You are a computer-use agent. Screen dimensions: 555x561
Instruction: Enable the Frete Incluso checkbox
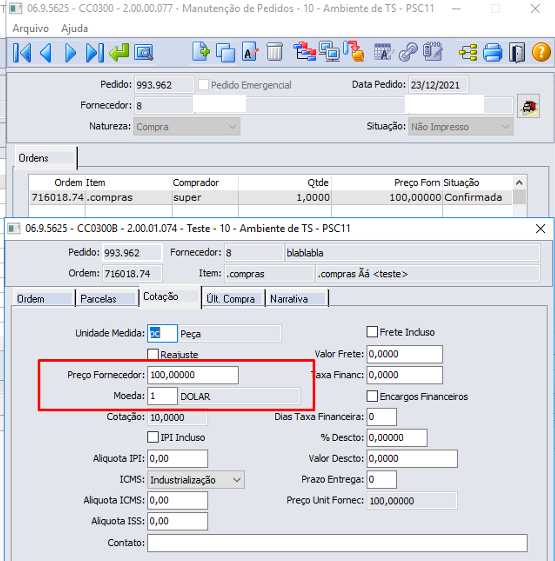click(x=372, y=332)
